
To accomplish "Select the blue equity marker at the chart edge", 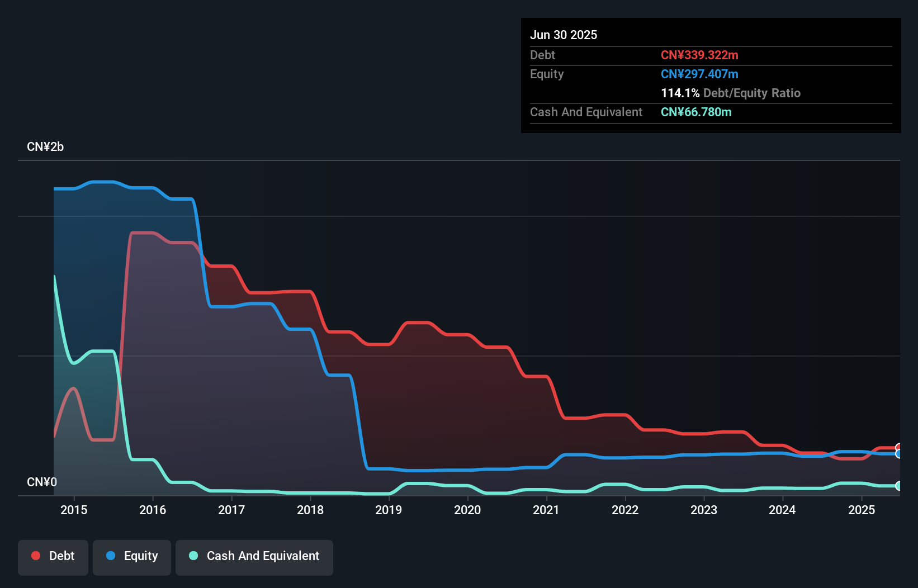I will coord(898,454).
